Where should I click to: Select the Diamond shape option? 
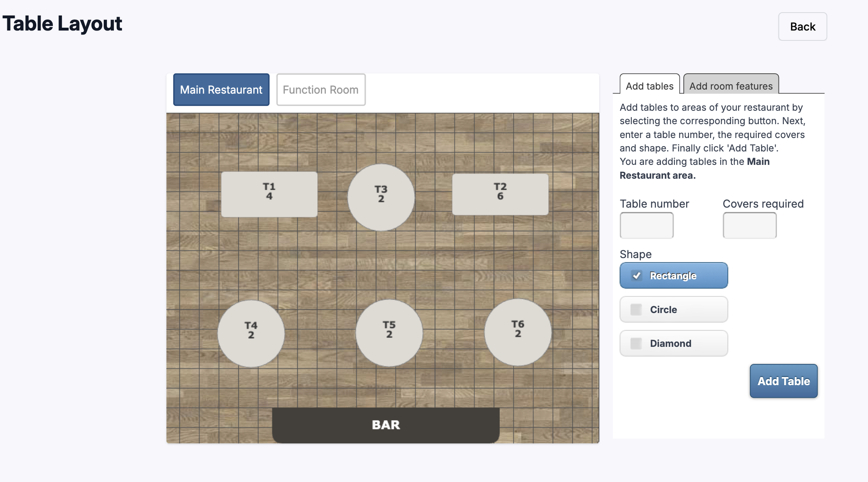[674, 343]
